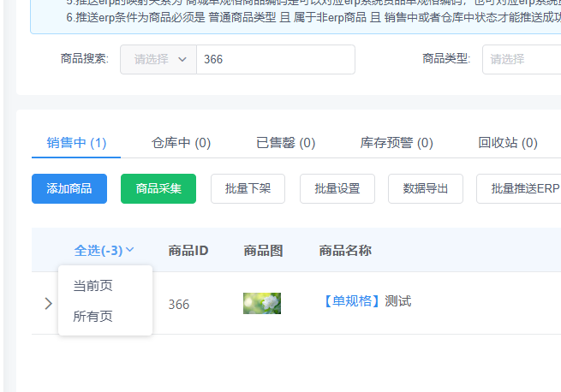Viewport: 561px width, 392px height.
Task: Open the 已售罄 (0) tab
Action: click(x=285, y=142)
